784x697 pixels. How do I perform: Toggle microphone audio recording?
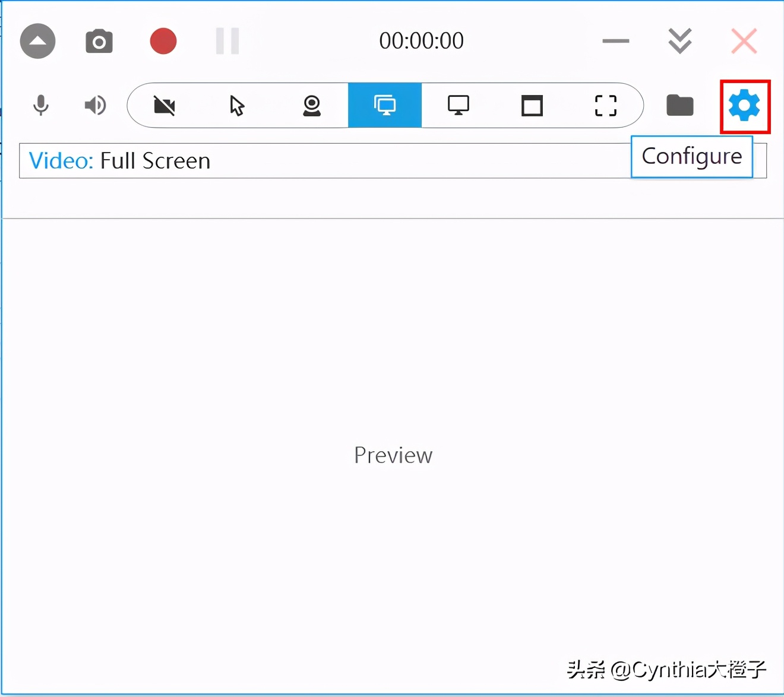(41, 105)
